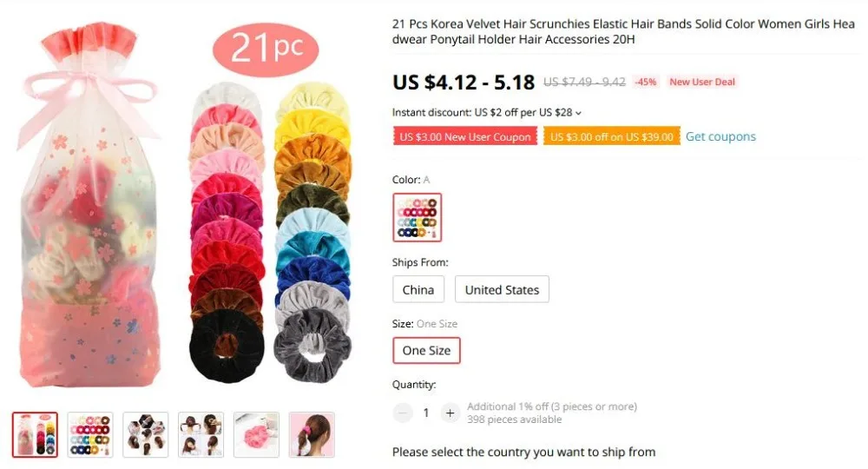Click the quantity value field
Screen dimensions: 868x469
pos(425,413)
